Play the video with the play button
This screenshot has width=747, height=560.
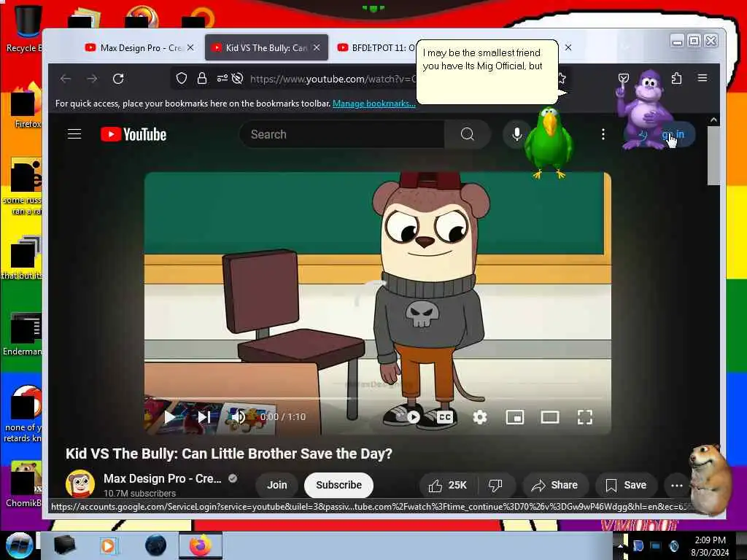point(169,417)
